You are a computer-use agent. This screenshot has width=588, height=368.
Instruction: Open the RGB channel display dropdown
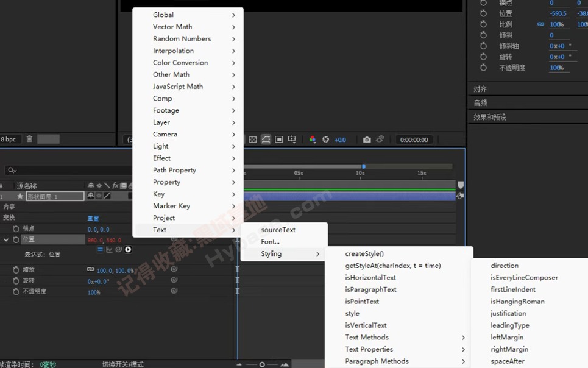point(312,140)
